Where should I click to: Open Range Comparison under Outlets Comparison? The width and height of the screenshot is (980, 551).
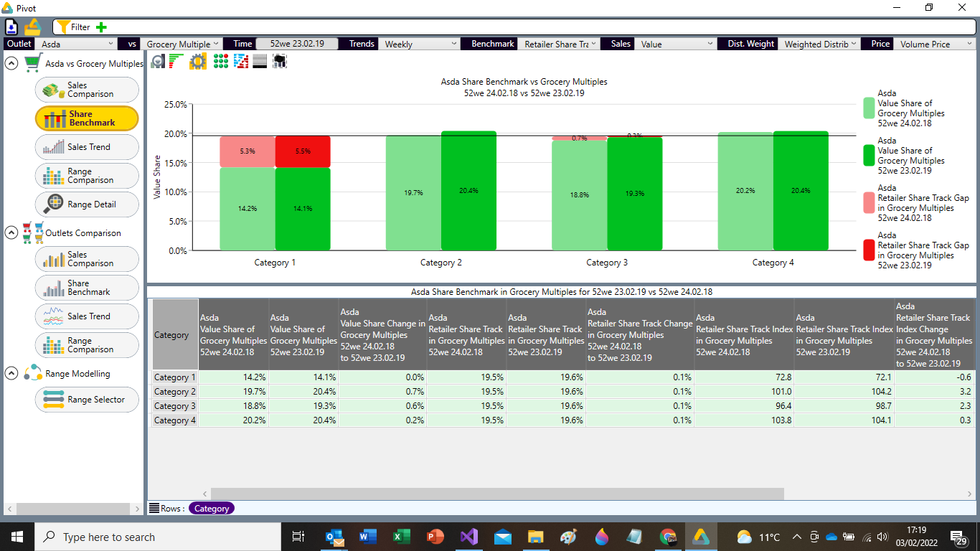[87, 345]
